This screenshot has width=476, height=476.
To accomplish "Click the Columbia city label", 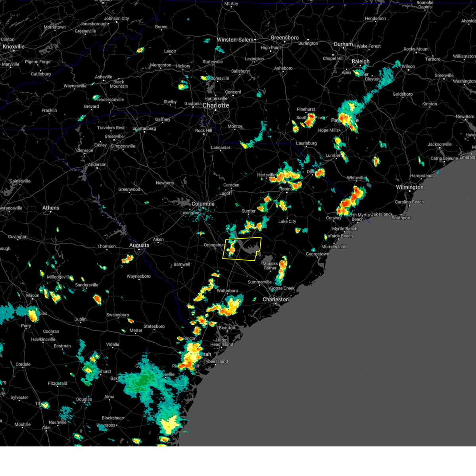I will (203, 204).
